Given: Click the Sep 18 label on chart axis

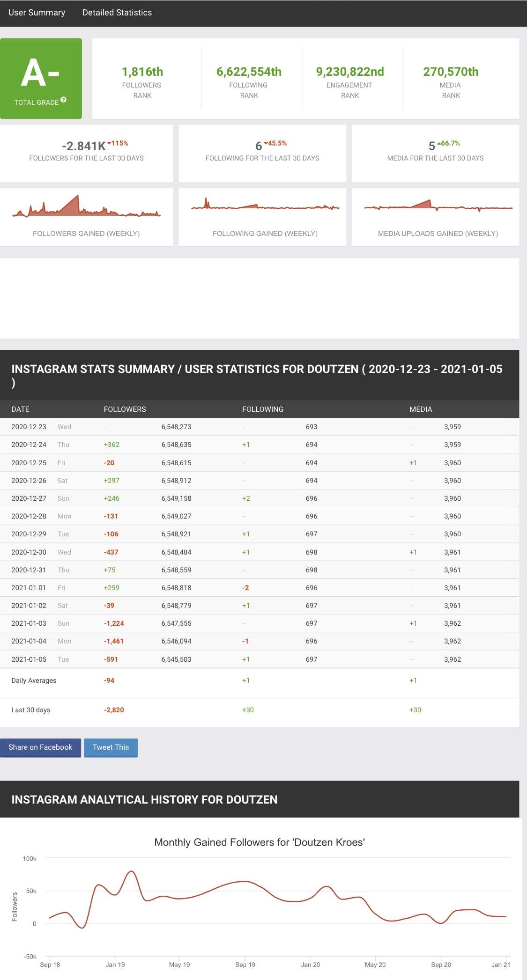Looking at the screenshot, I should [50, 965].
